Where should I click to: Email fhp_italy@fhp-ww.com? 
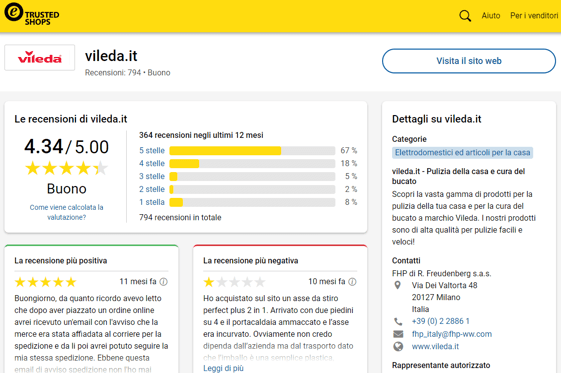click(452, 334)
